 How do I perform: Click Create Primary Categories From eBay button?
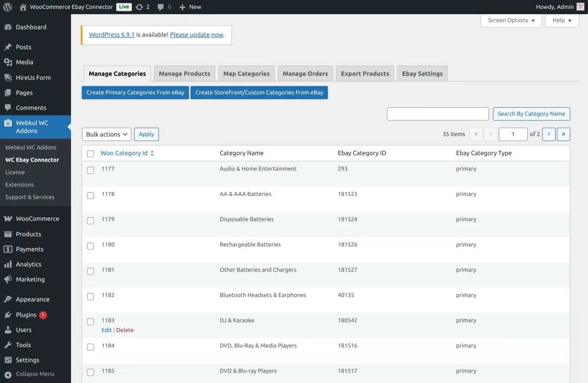pos(135,93)
